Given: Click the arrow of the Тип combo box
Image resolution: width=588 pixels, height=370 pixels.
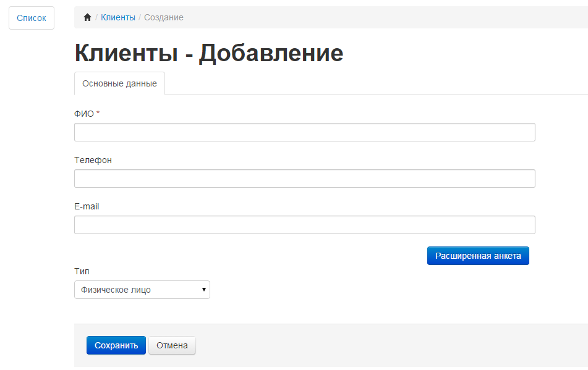Looking at the screenshot, I should pos(203,290).
